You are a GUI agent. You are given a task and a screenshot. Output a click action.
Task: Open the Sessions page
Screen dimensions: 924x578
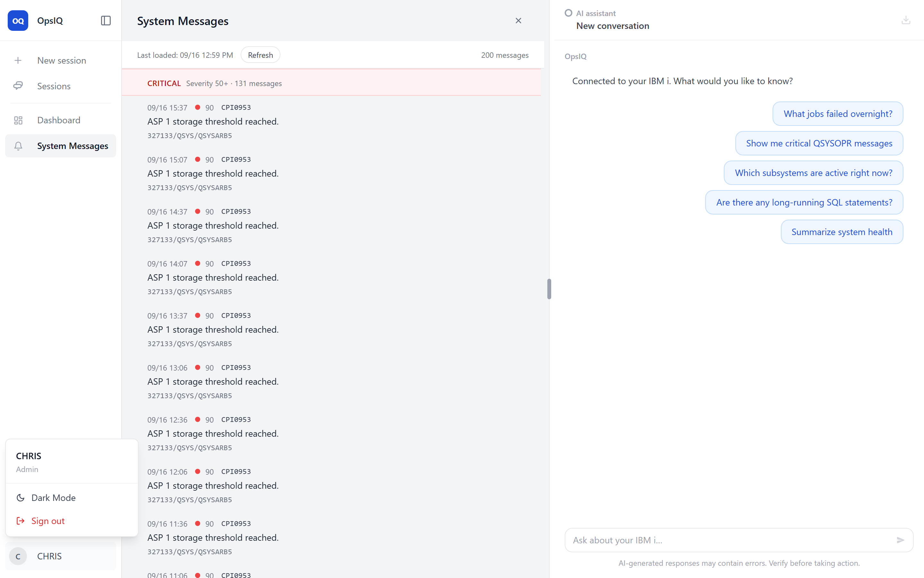coord(60,86)
